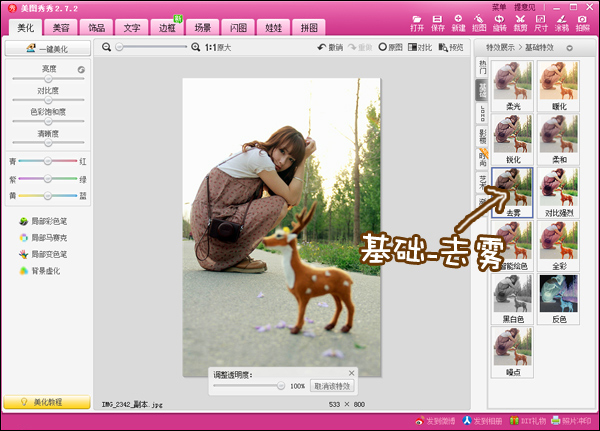Screen dimensions: 600x431
Task: Click the 拍照 camera icon
Action: click(582, 23)
